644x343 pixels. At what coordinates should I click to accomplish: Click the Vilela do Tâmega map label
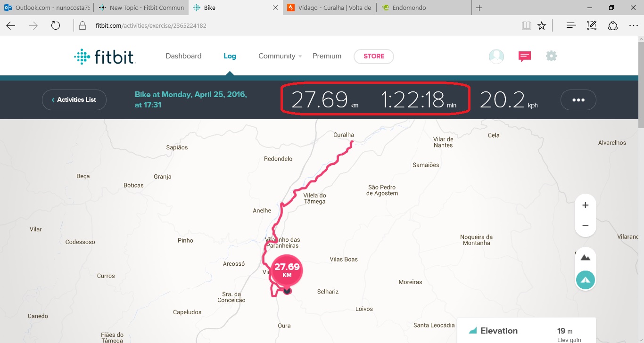pos(315,198)
